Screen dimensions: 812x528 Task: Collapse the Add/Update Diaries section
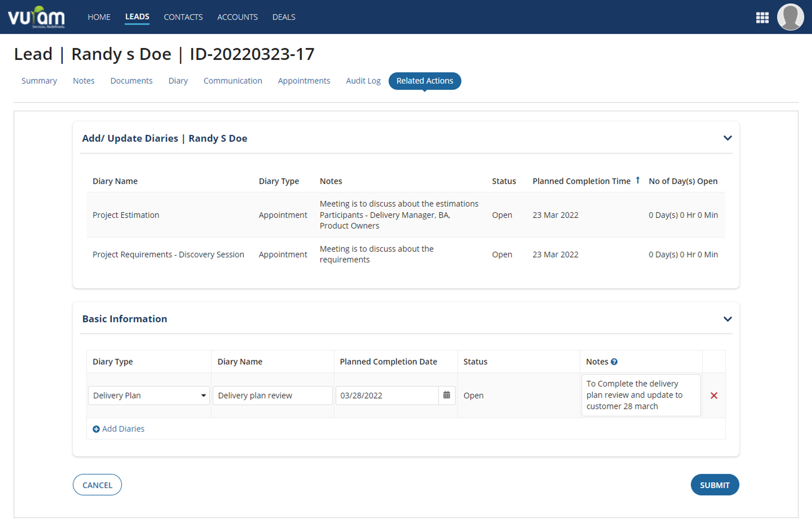coord(727,138)
